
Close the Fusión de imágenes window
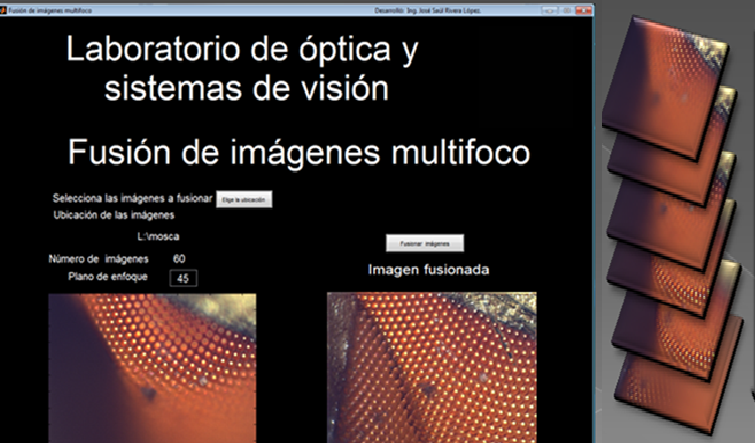coord(583,10)
